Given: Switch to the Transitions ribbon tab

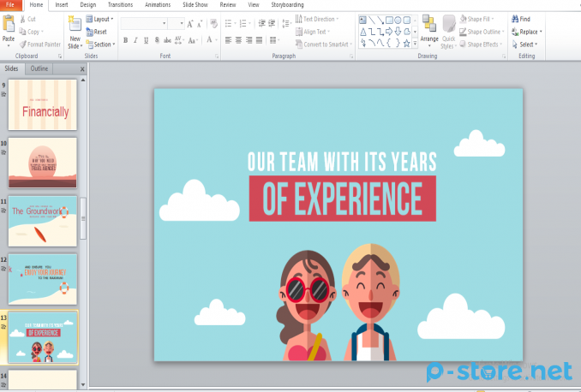Looking at the screenshot, I should click(x=120, y=4).
